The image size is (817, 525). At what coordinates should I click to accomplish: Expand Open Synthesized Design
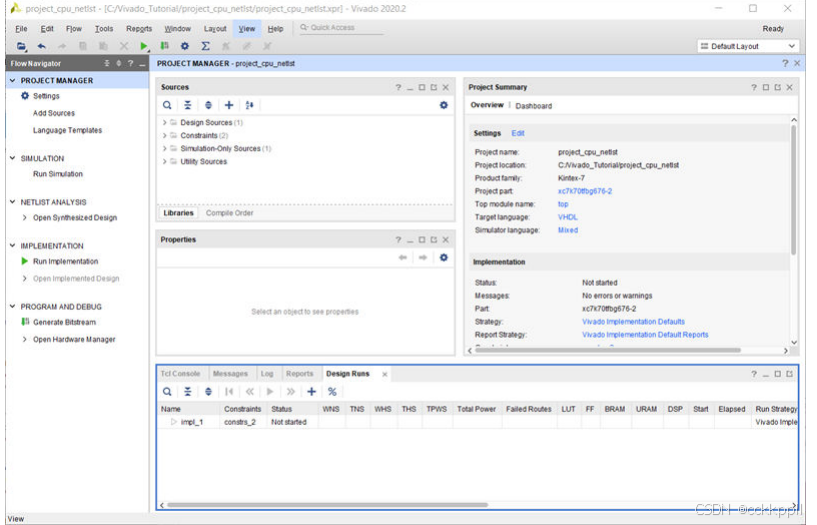click(x=24, y=218)
